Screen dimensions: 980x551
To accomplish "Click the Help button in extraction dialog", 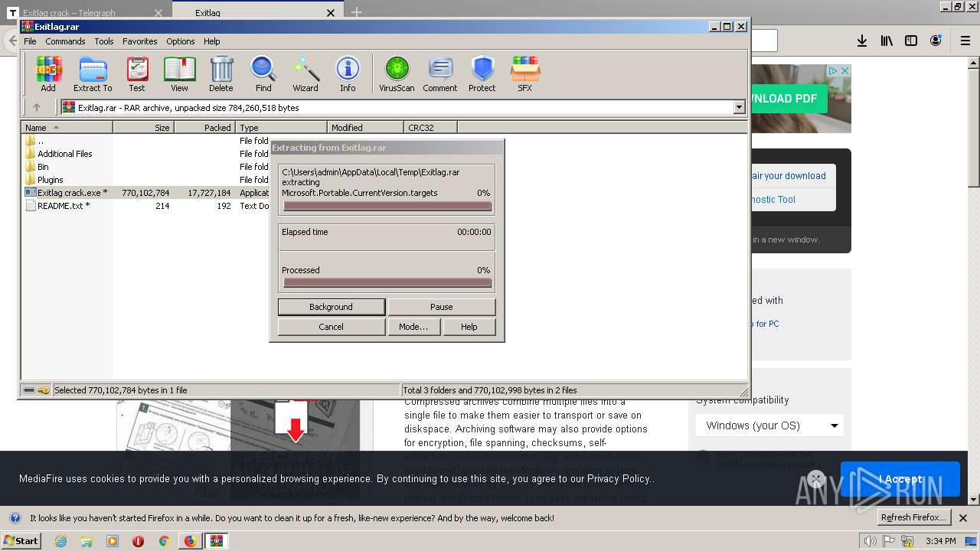I will tap(469, 327).
